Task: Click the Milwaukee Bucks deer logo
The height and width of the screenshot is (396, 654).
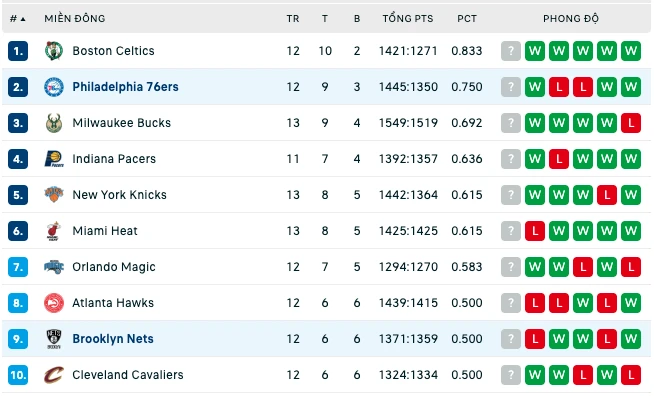Action: coord(54,123)
